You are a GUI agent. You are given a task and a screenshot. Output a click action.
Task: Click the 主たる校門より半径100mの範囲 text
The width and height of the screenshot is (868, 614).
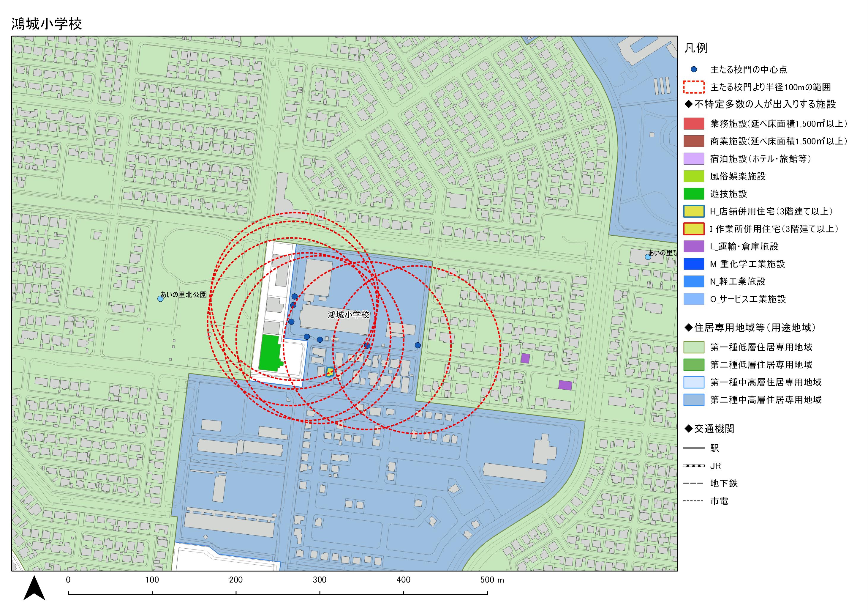[x=771, y=87]
